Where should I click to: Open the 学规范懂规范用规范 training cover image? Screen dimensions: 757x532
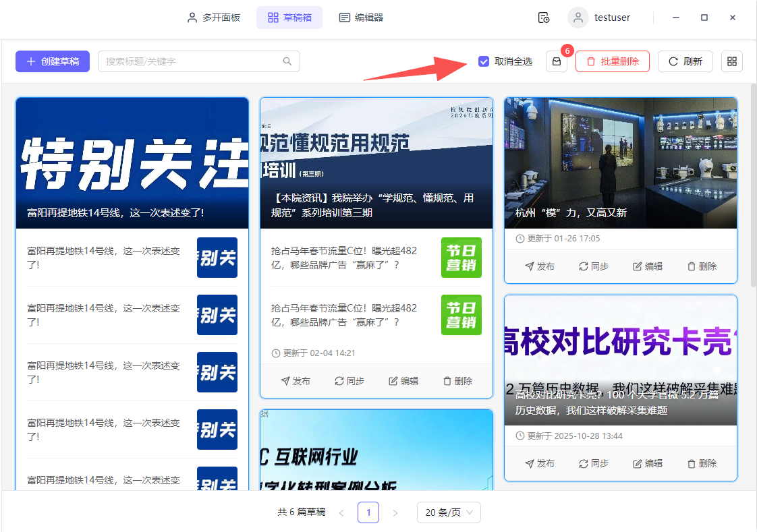[376, 163]
